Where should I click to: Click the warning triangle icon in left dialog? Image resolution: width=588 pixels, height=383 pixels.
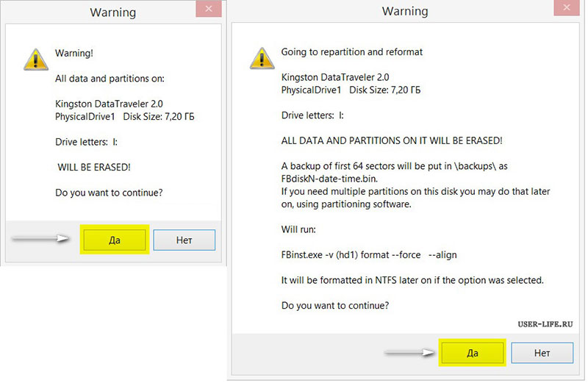pos(36,60)
